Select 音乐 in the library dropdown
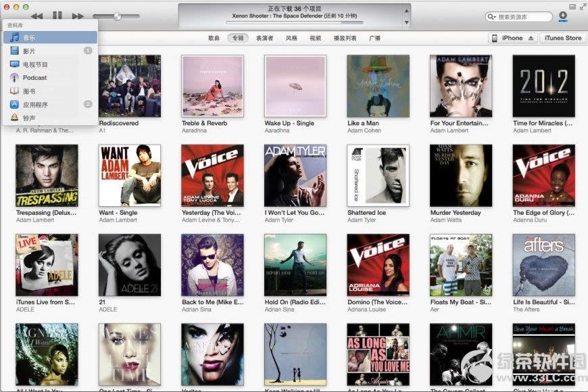 50,37
